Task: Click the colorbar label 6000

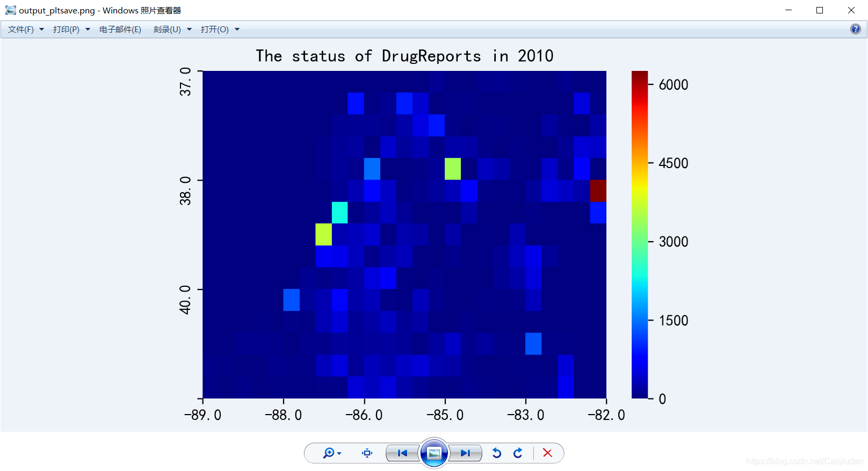Action: pos(674,85)
